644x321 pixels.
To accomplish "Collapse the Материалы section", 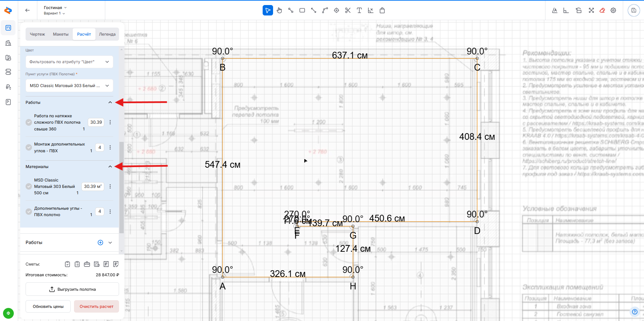I will pyautogui.click(x=110, y=167).
